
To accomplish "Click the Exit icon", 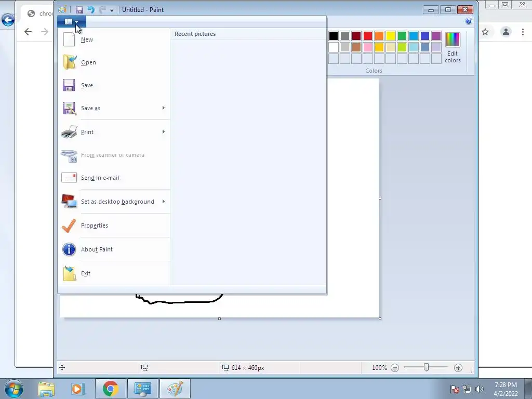I will [70, 273].
